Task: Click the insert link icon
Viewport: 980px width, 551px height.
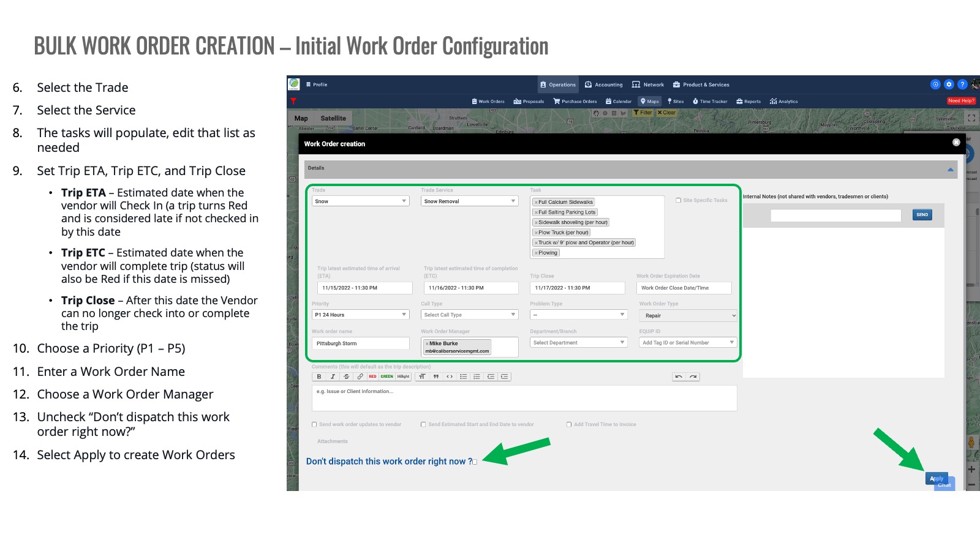Action: point(360,377)
